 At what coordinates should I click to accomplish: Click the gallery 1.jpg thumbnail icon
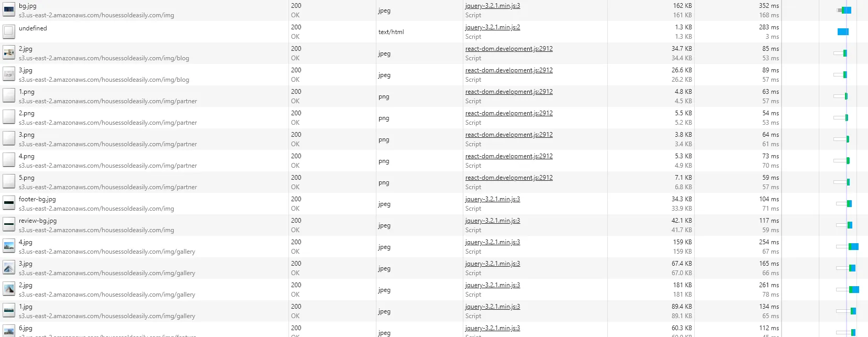[x=9, y=311]
